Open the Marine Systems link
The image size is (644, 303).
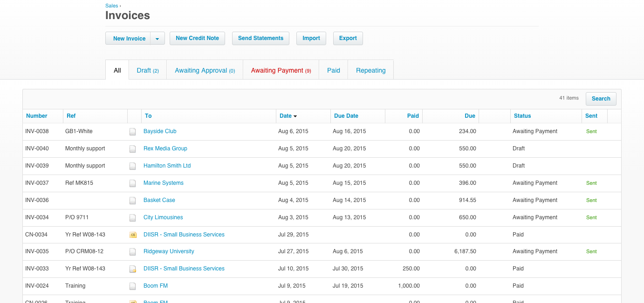pos(164,183)
